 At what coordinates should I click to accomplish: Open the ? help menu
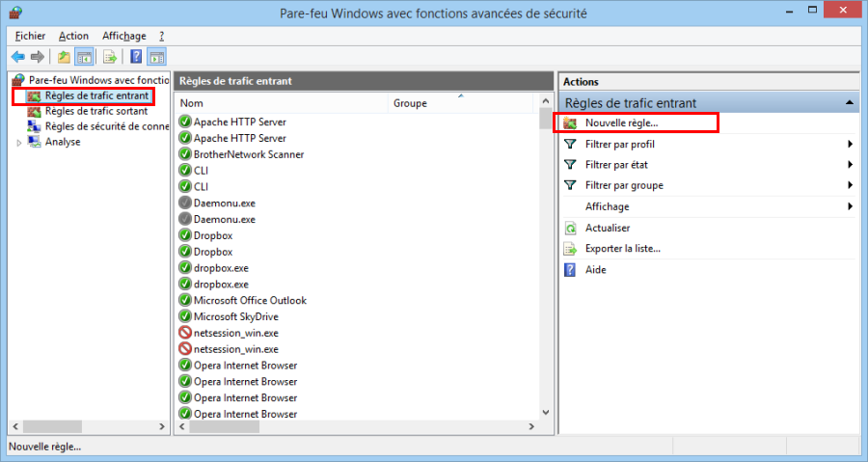tap(162, 36)
